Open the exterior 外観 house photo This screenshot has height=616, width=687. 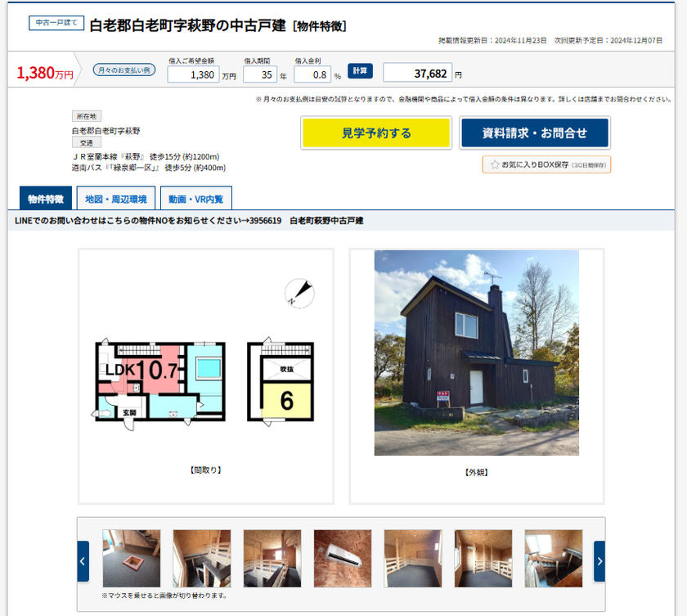pos(477,353)
